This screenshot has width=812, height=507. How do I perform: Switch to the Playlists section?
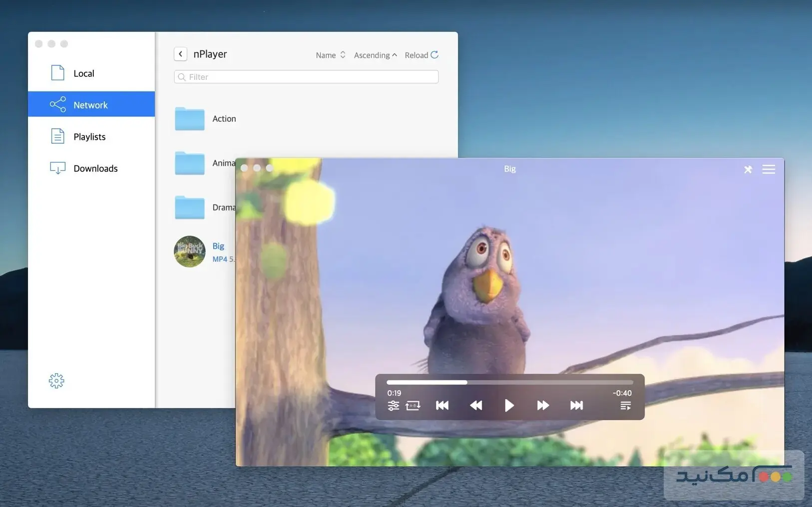pyautogui.click(x=89, y=137)
